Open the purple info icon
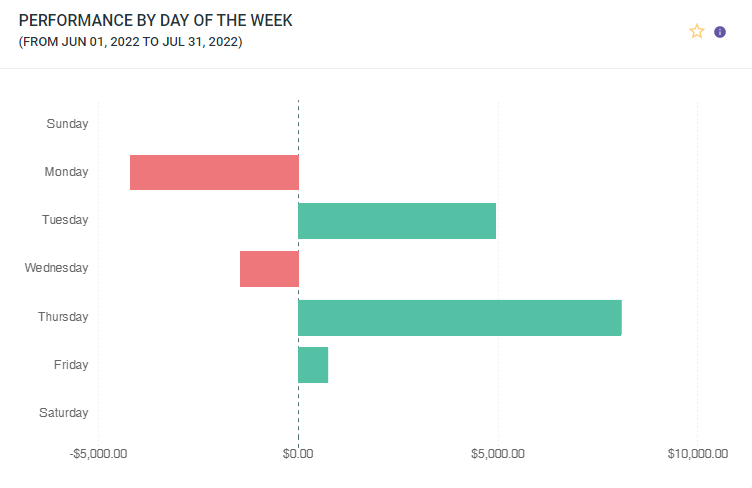Image resolution: width=752 pixels, height=488 pixels. coord(720,32)
